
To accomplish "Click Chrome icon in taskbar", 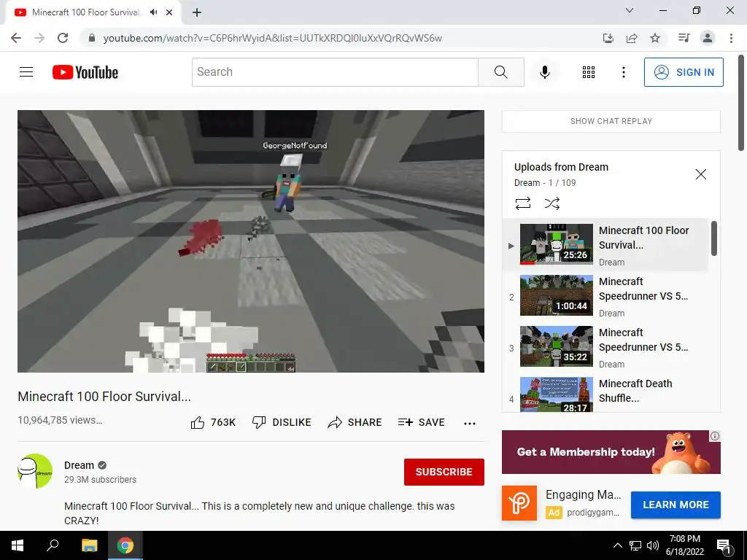I will tap(125, 545).
